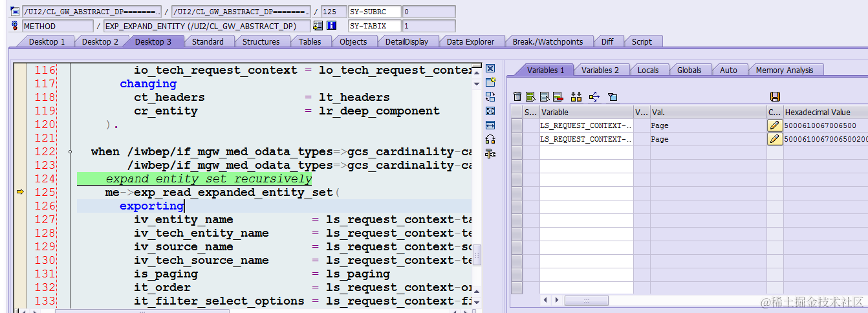This screenshot has width=868, height=313.
Task: Switch source tool to full screen
Action: tap(490, 111)
